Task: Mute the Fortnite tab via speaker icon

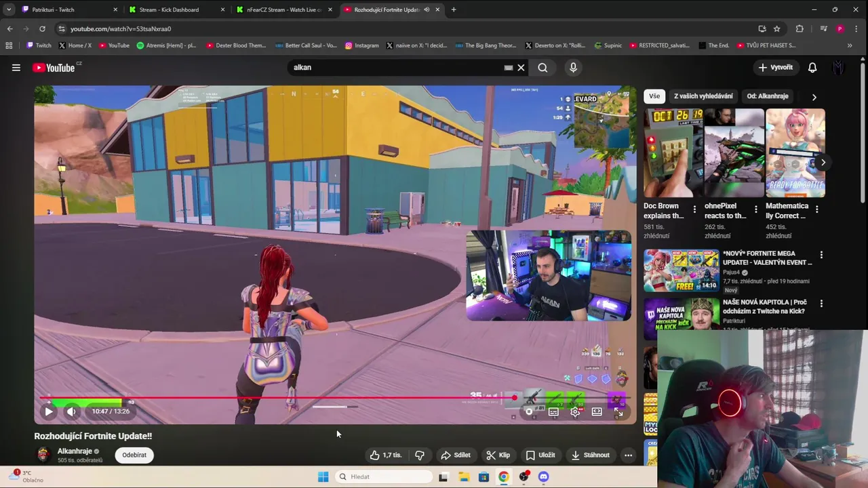Action: [427, 9]
